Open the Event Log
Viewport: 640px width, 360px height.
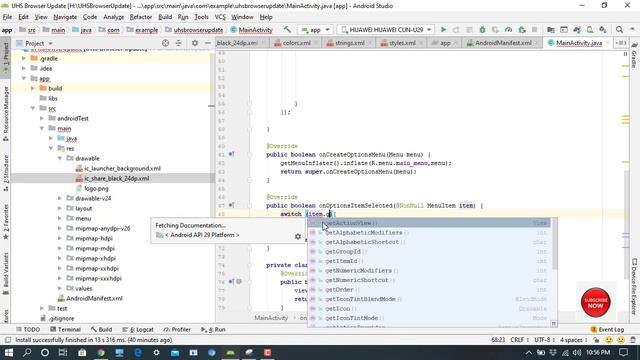click(607, 329)
